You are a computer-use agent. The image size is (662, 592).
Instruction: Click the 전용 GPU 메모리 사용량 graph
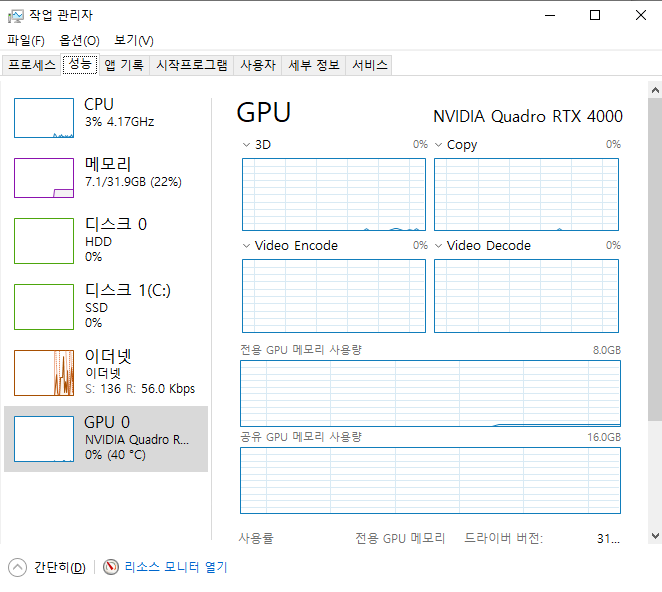[x=430, y=394]
